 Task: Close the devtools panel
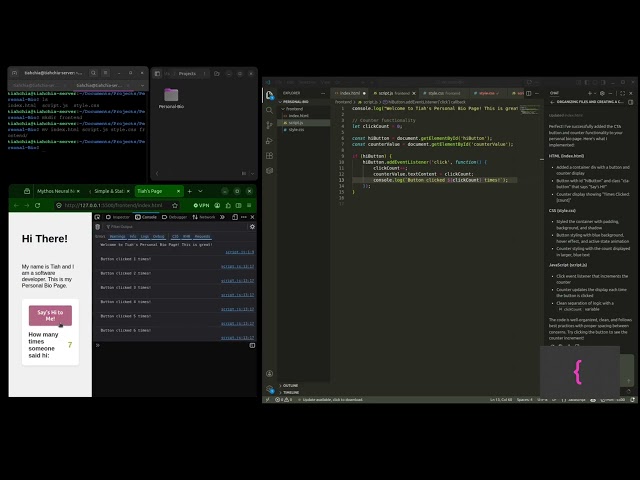(252, 217)
